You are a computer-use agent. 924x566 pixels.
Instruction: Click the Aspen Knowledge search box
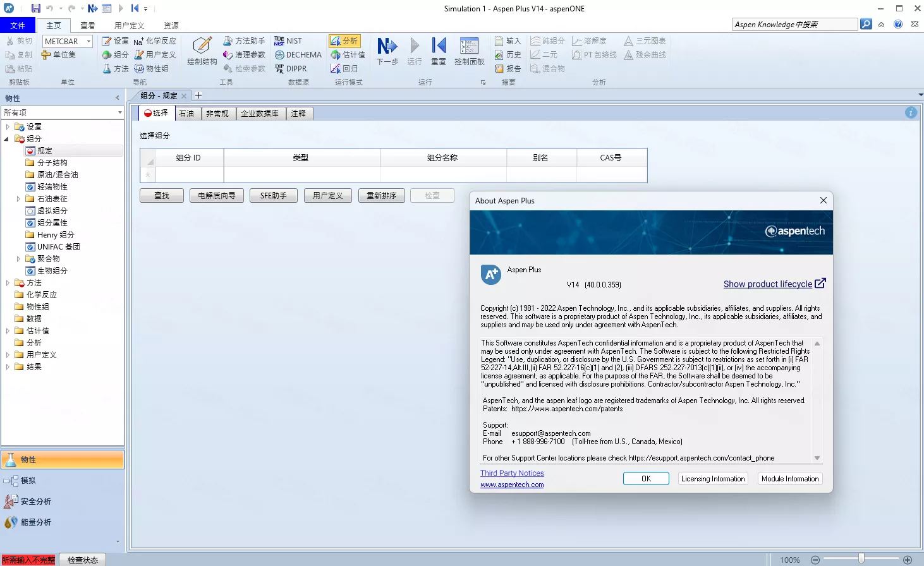793,24
